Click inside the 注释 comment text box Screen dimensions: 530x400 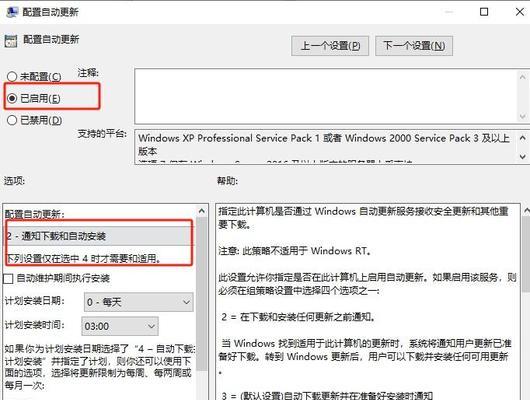coord(326,96)
